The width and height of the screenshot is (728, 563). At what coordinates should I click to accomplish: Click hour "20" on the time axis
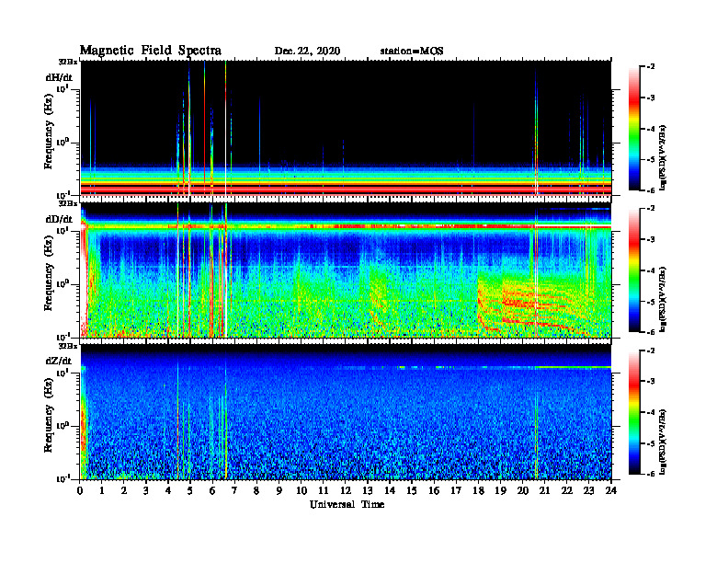[523, 491]
